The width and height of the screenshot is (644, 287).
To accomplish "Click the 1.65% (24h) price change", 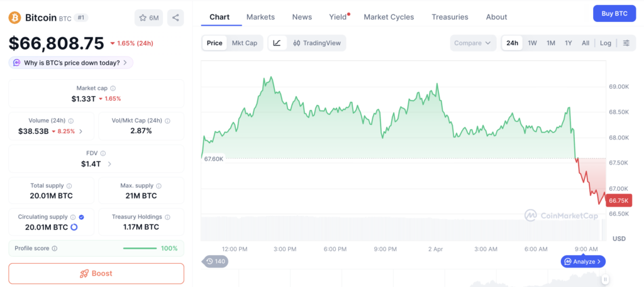I will [131, 43].
